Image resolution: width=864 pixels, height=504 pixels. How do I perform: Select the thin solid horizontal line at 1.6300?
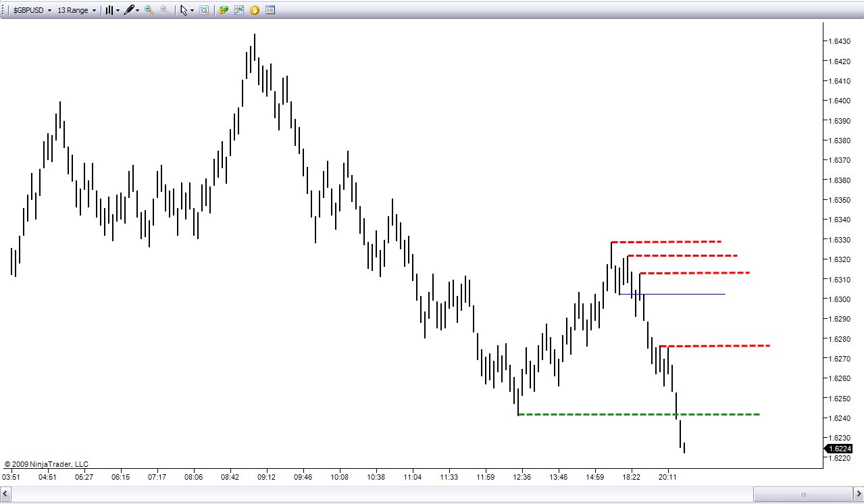[672, 294]
